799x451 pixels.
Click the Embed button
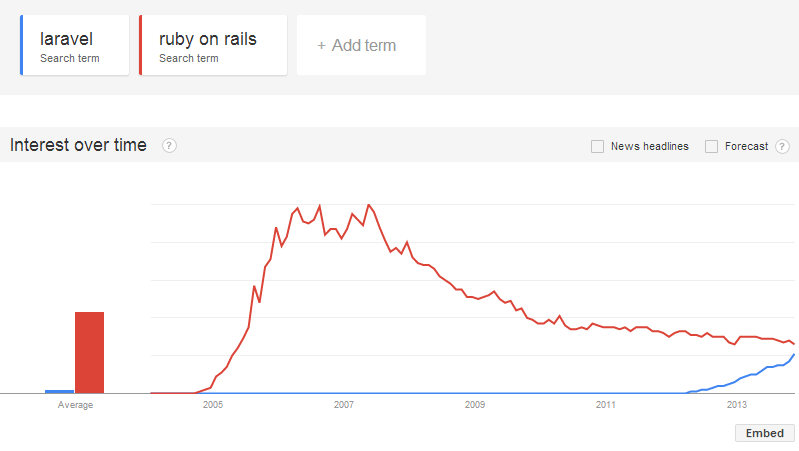point(765,433)
